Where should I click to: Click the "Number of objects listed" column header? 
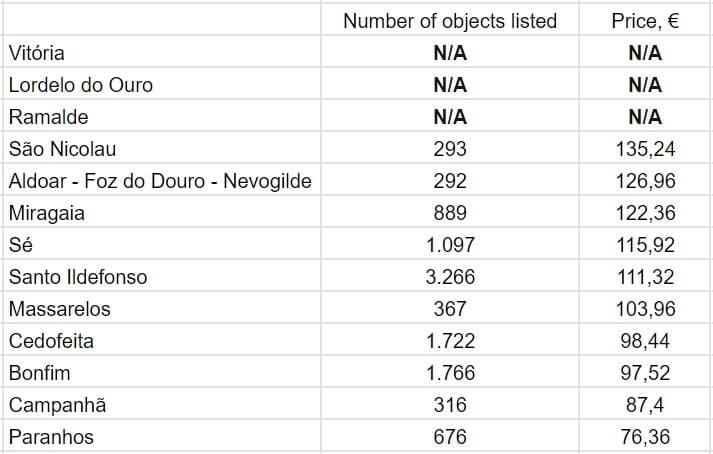450,21
